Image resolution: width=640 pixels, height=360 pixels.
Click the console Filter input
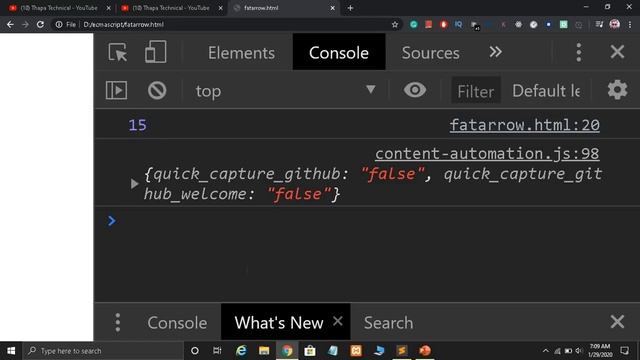[x=476, y=91]
